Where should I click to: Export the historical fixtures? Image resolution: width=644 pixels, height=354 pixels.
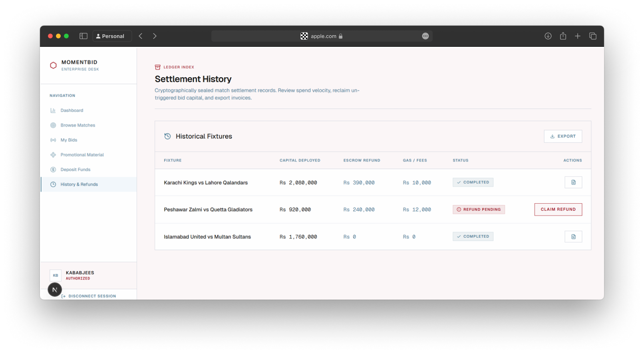tap(563, 136)
